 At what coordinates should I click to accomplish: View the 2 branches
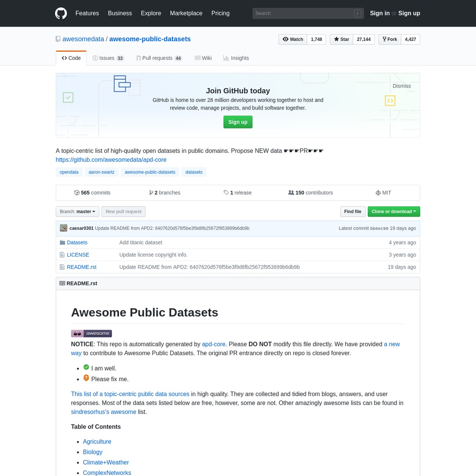[165, 193]
